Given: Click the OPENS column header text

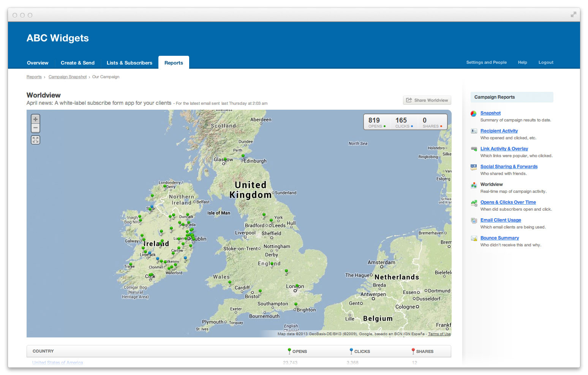Looking at the screenshot, I should coord(300,351).
